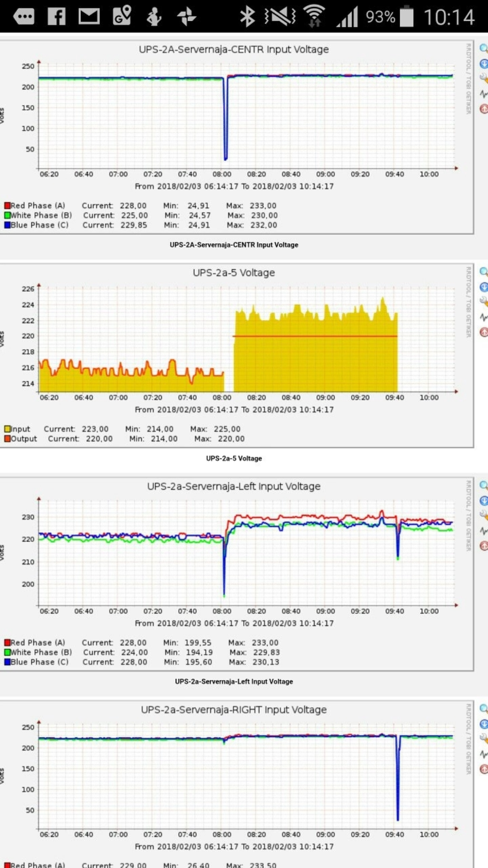Image resolution: width=488 pixels, height=868 pixels.
Task: Open wrench utilities icon for UPS-2a-5 graph
Action: (x=484, y=302)
